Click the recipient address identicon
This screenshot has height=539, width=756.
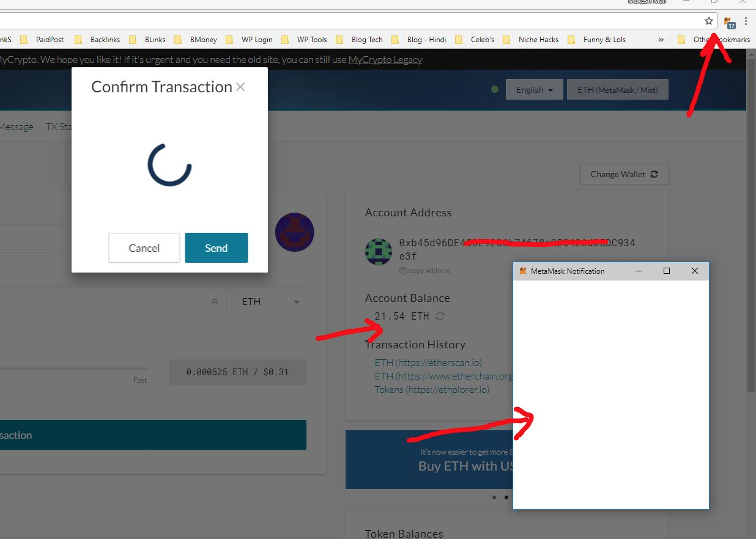[x=294, y=232]
